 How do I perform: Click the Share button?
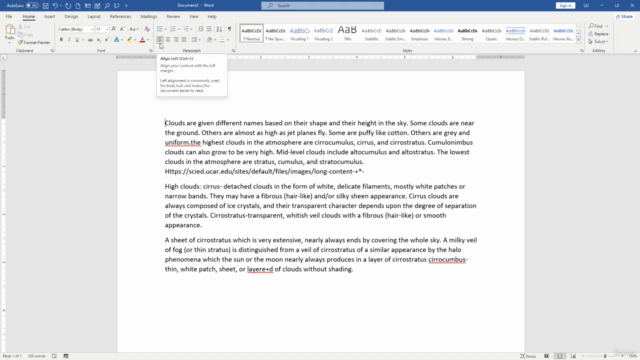click(x=624, y=16)
